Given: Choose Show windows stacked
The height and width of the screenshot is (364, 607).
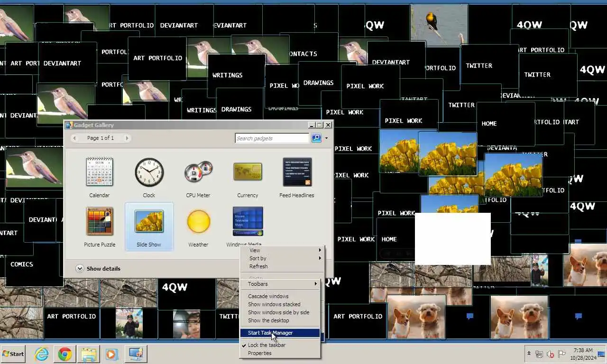Looking at the screenshot, I should click(280, 304).
